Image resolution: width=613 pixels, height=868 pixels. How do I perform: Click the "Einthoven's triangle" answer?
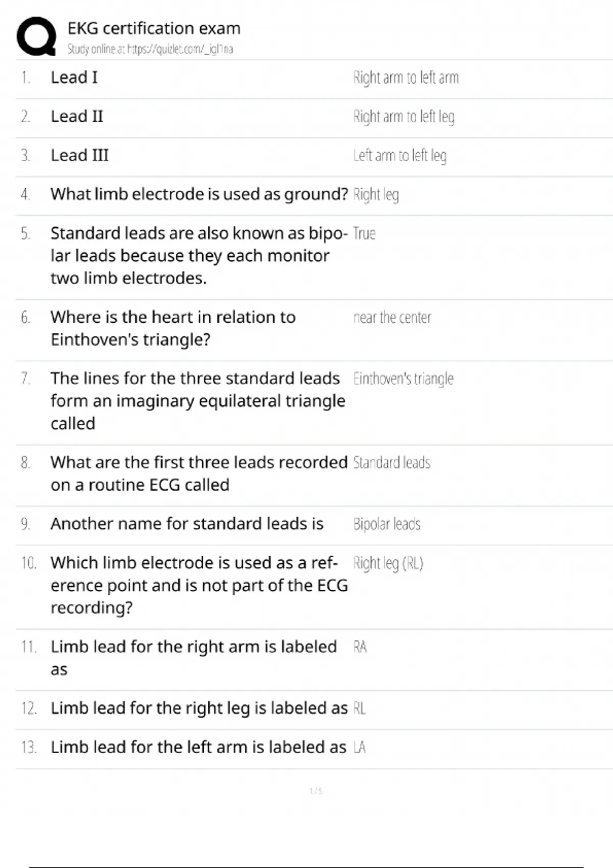point(403,379)
